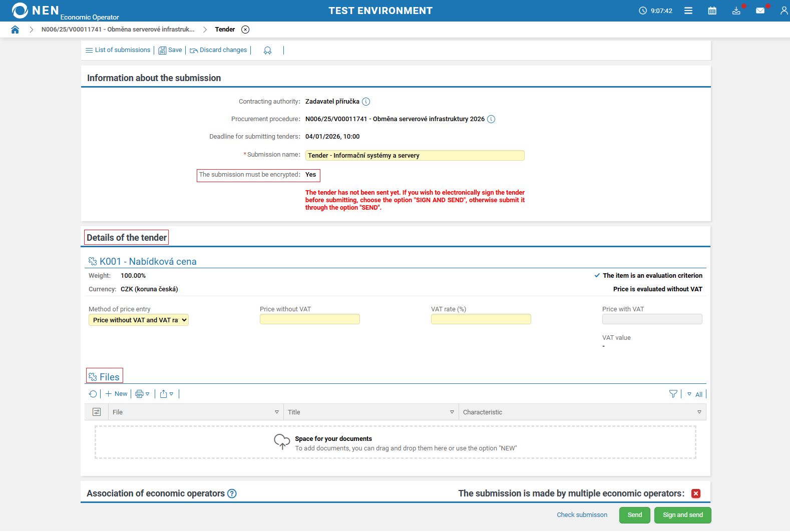Image resolution: width=790 pixels, height=532 pixels.
Task: Click the filter funnel icon in Files
Action: (673, 394)
